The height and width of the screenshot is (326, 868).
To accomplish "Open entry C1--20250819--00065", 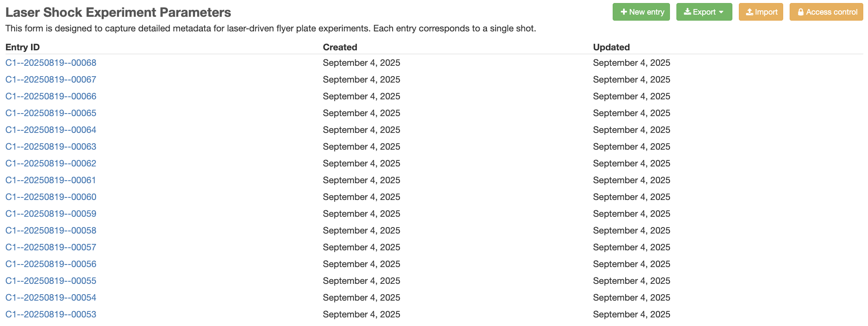I will (51, 113).
